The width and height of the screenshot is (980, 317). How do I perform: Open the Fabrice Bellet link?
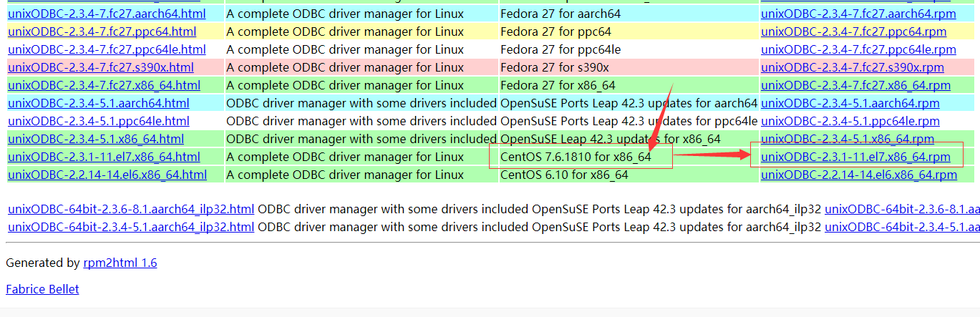point(42,289)
